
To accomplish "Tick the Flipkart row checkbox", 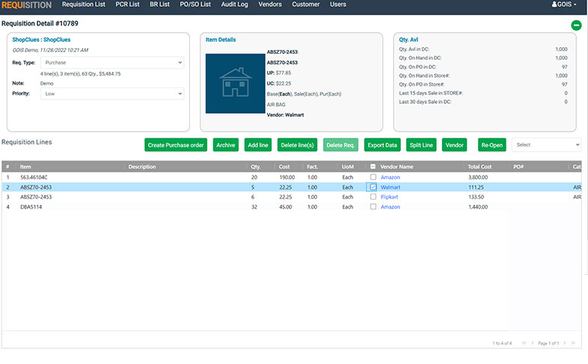I will [x=373, y=197].
